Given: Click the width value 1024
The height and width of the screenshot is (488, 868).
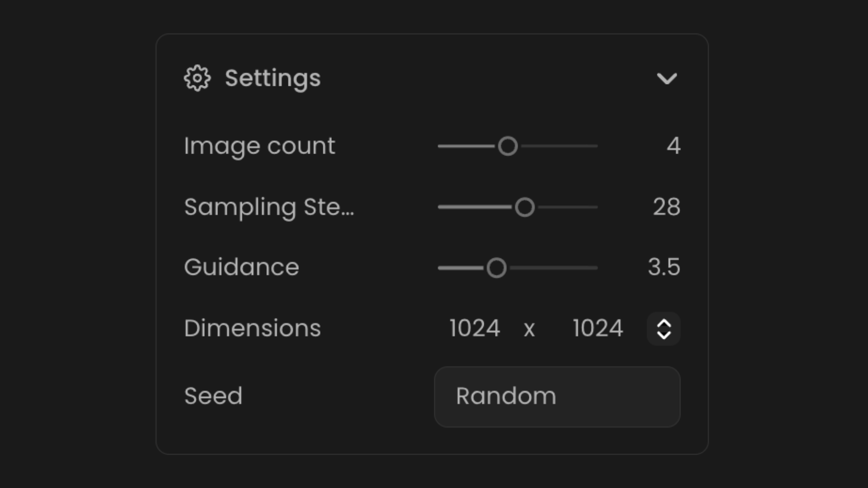Looking at the screenshot, I should (475, 328).
